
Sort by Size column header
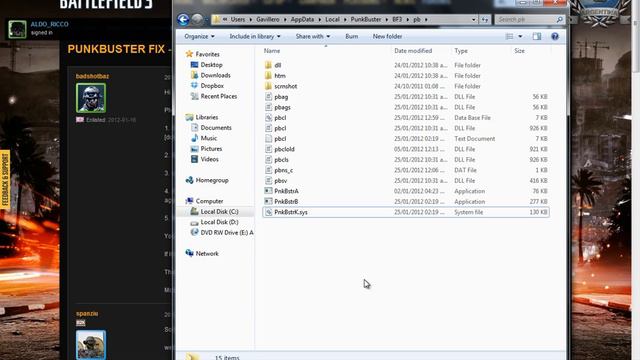coord(519,51)
